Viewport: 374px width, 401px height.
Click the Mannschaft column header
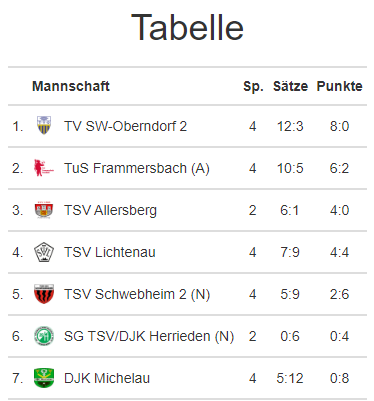click(71, 86)
